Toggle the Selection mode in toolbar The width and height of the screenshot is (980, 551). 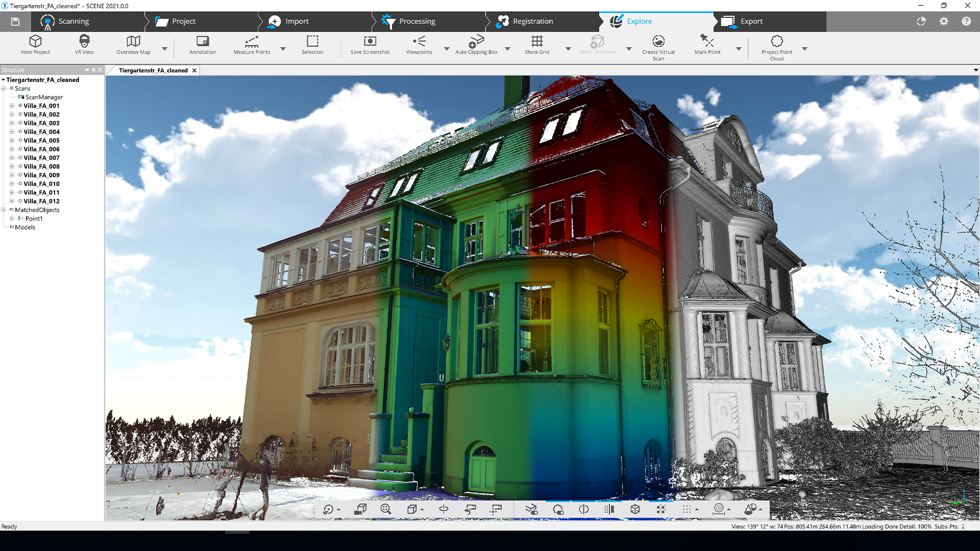[x=312, y=44]
